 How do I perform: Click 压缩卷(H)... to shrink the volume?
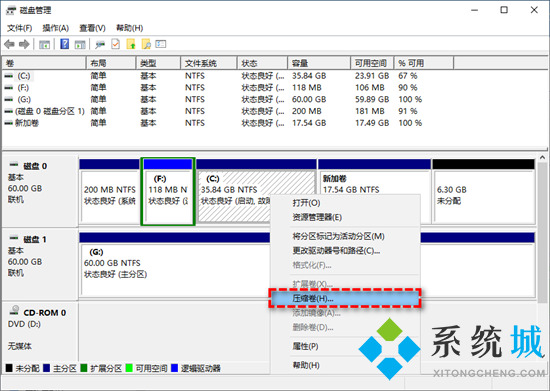pyautogui.click(x=345, y=299)
